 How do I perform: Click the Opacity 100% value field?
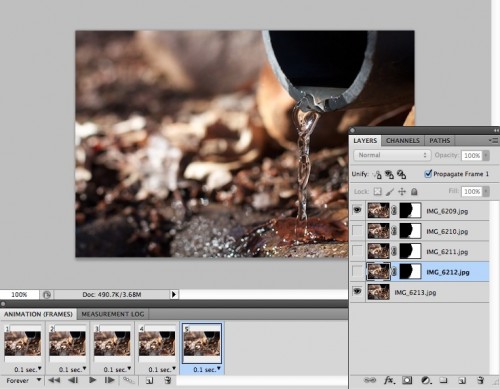(x=472, y=155)
